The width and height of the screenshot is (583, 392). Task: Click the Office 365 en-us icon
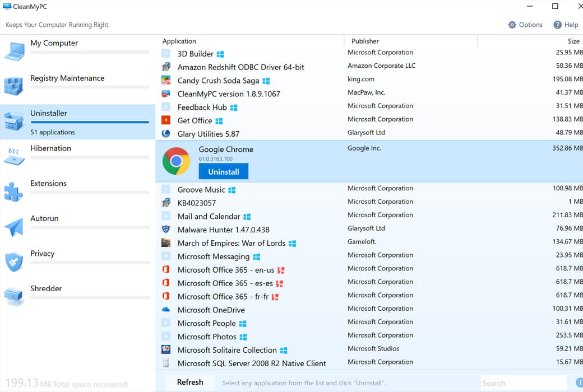pyautogui.click(x=166, y=269)
